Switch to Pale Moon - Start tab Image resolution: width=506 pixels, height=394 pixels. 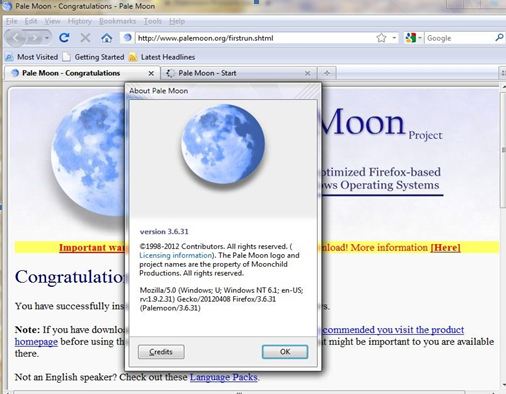pos(207,73)
